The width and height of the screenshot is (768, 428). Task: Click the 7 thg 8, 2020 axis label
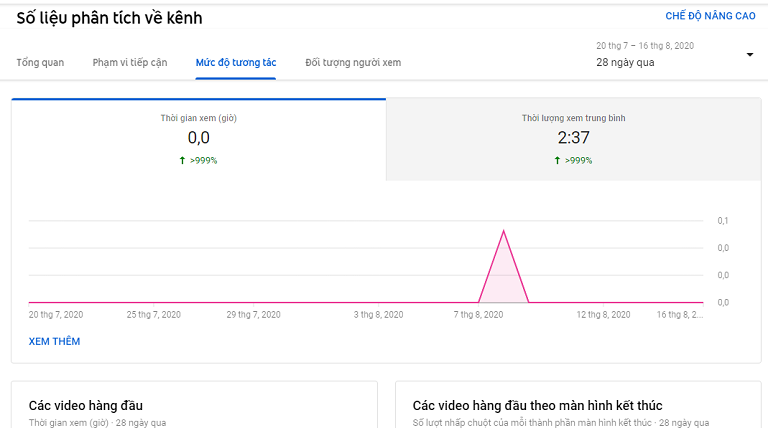click(478, 315)
